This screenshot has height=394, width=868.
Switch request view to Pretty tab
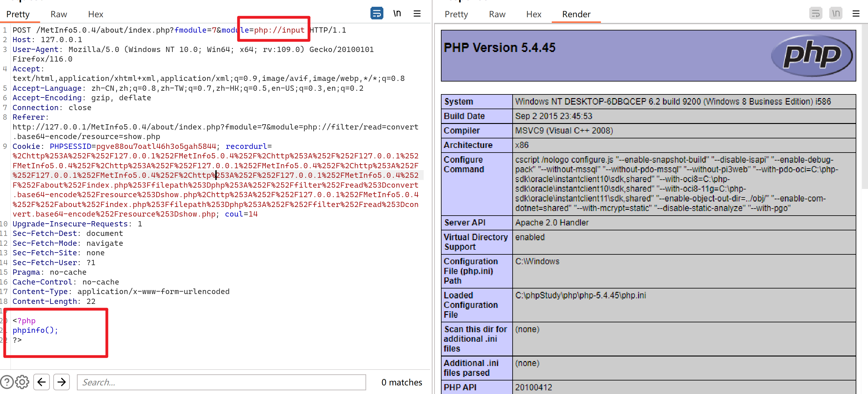18,14
